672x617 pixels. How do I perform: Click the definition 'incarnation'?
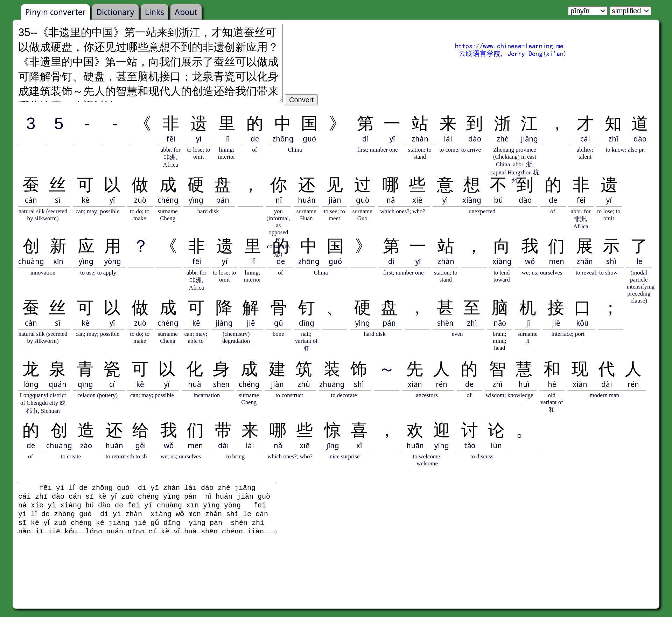point(206,395)
